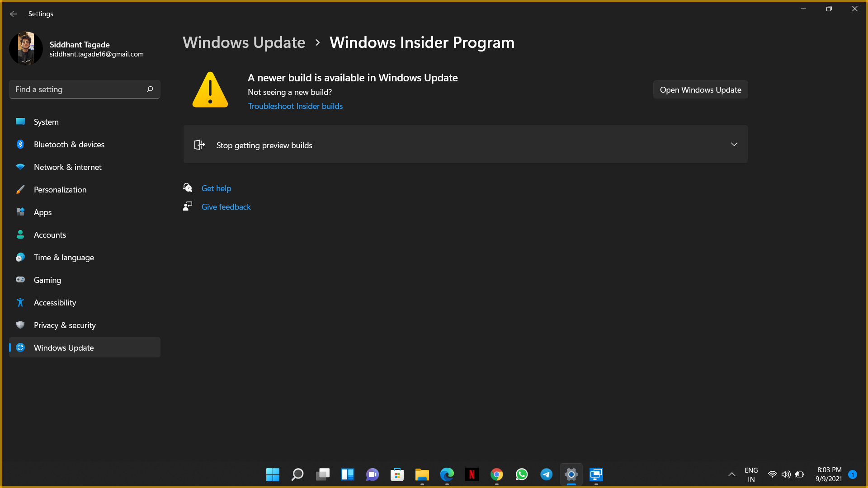Open the ENG IN language switcher
The height and width of the screenshot is (488, 868).
point(751,474)
